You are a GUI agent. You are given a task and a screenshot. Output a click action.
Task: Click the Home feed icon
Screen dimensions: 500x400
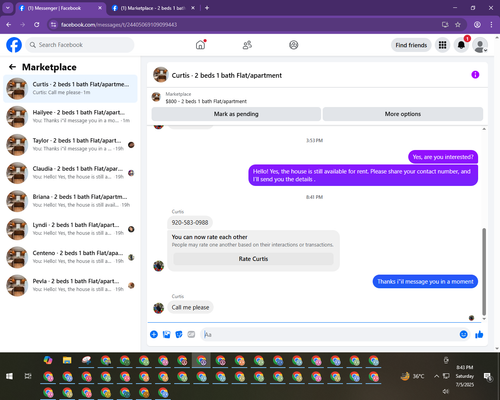[x=201, y=45]
